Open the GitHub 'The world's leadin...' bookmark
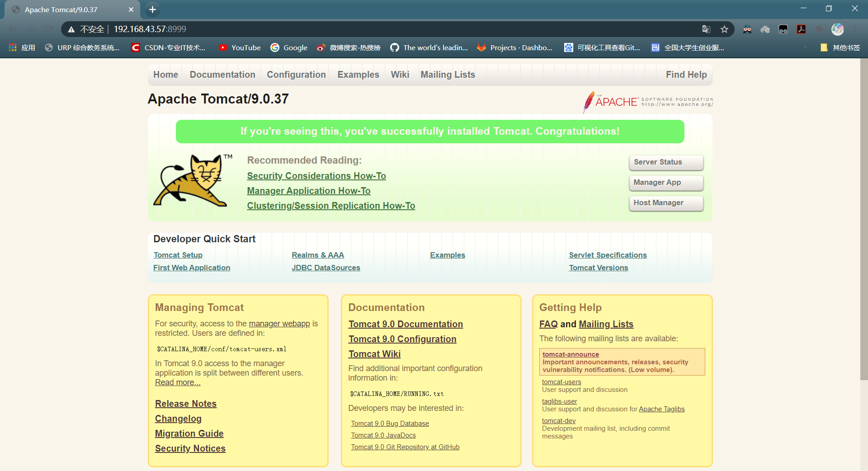 [x=429, y=47]
